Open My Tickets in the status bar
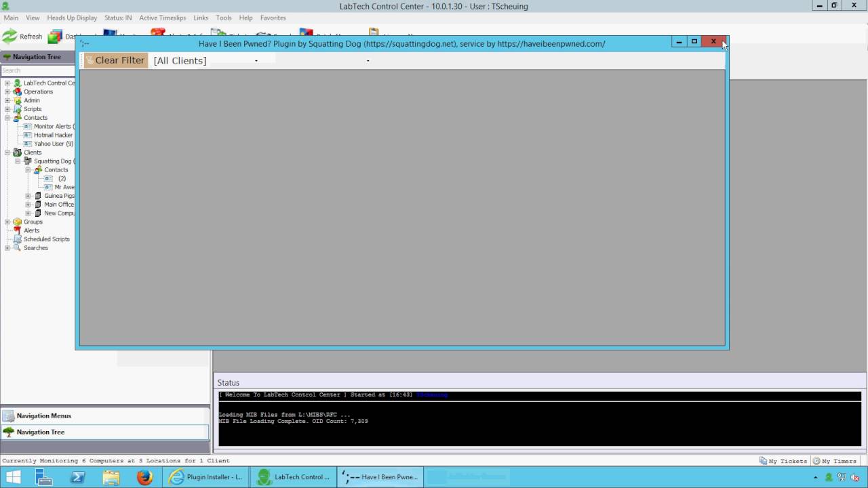The height and width of the screenshot is (488, 868). [783, 461]
